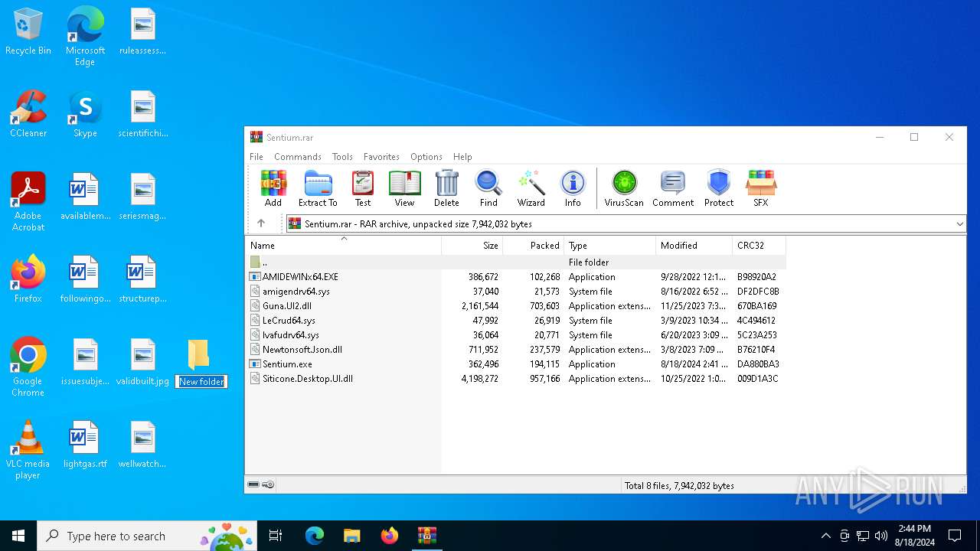
Task: Sort files by Size column header
Action: pos(472,246)
